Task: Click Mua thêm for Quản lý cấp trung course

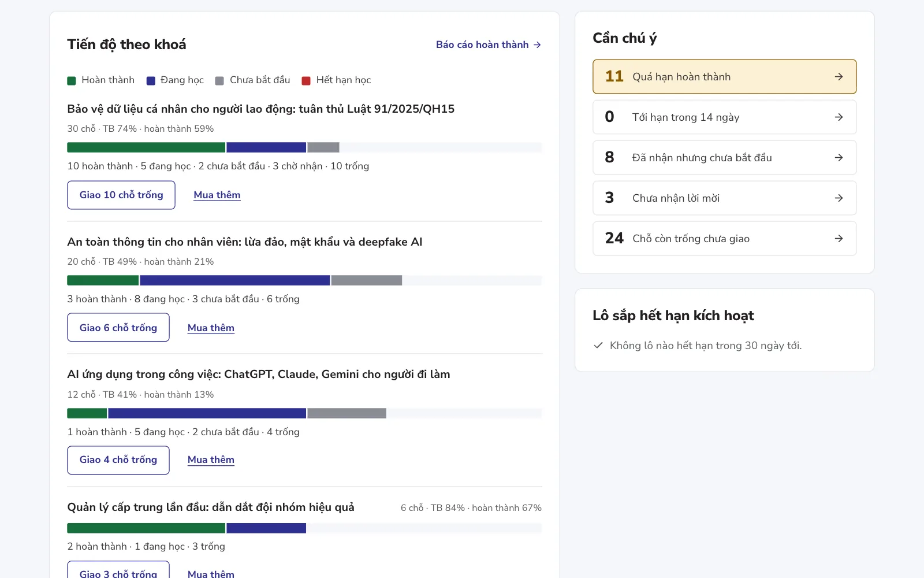Action: coord(211,573)
